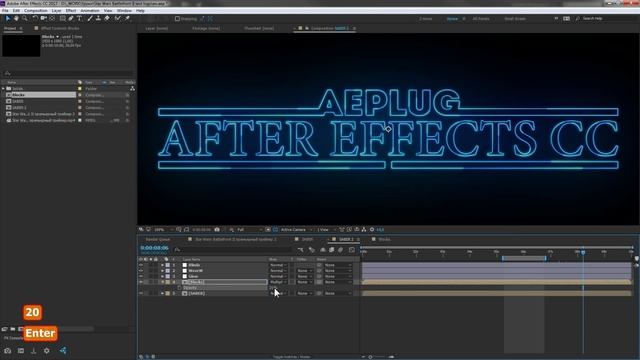Expand layer 1 Blacks properties triangle
The image size is (640, 360).
162,265
